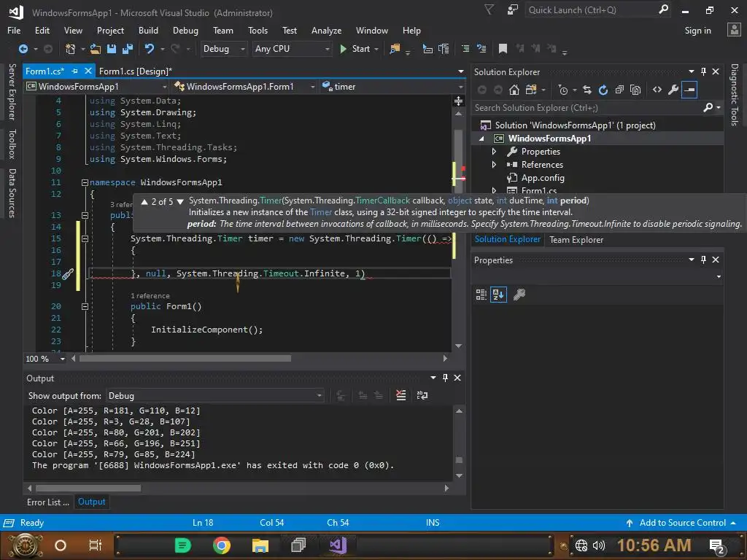Click the Show All Files icon

[635, 90]
